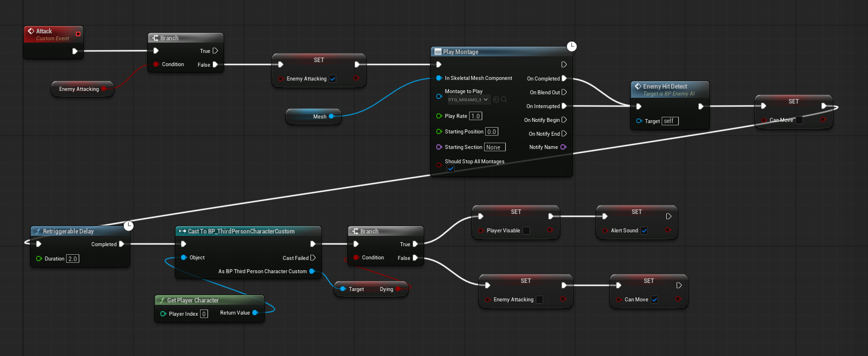Click the On Completed exec pin
This screenshot has height=356, width=868.
click(564, 78)
